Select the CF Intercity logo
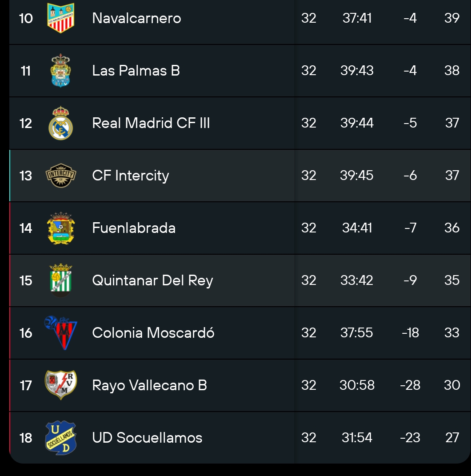The height and width of the screenshot is (476, 471). pyautogui.click(x=61, y=176)
